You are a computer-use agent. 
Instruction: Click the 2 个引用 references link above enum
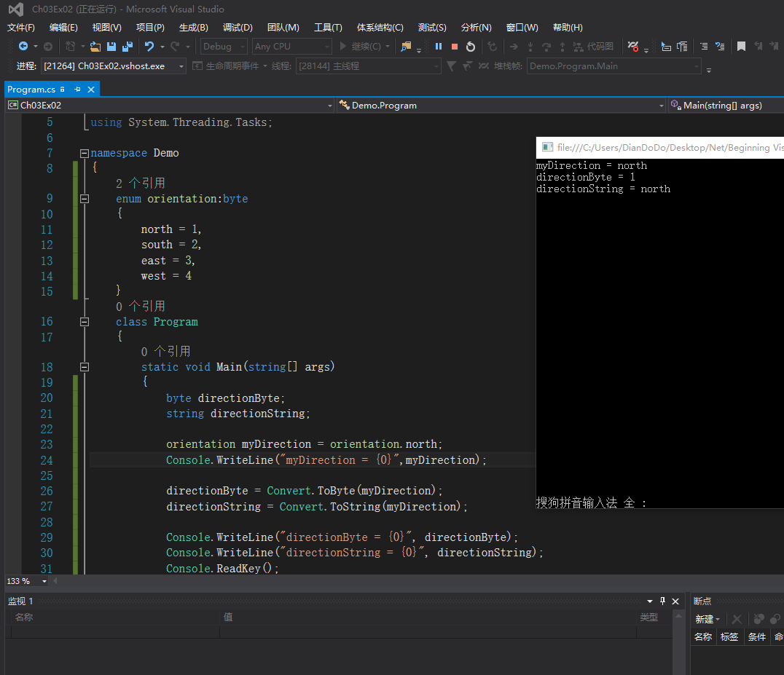click(141, 183)
